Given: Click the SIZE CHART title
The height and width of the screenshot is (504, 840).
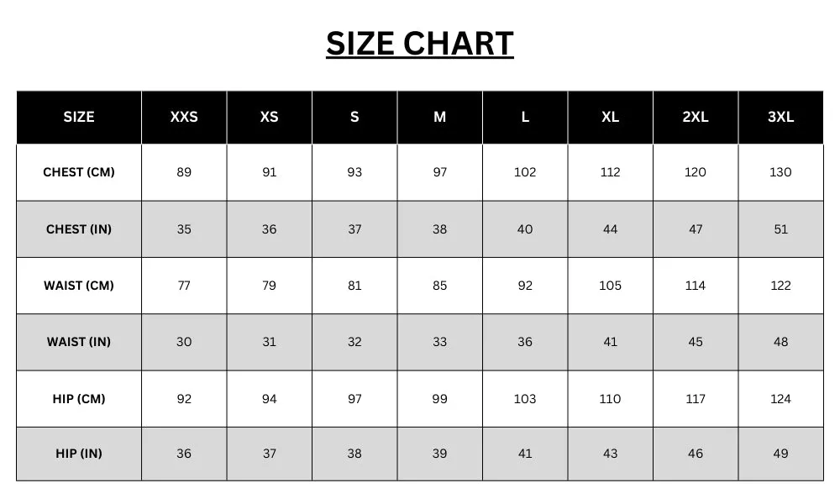Looking at the screenshot, I should click(419, 44).
